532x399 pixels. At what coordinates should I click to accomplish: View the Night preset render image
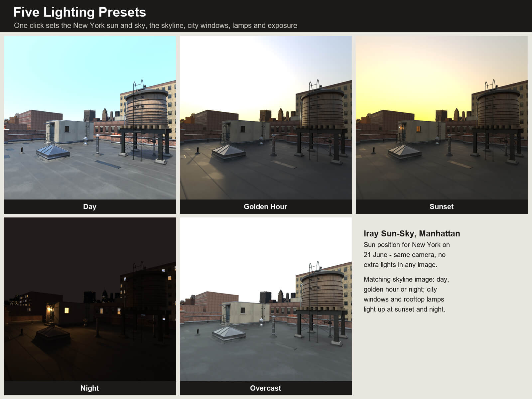90,299
